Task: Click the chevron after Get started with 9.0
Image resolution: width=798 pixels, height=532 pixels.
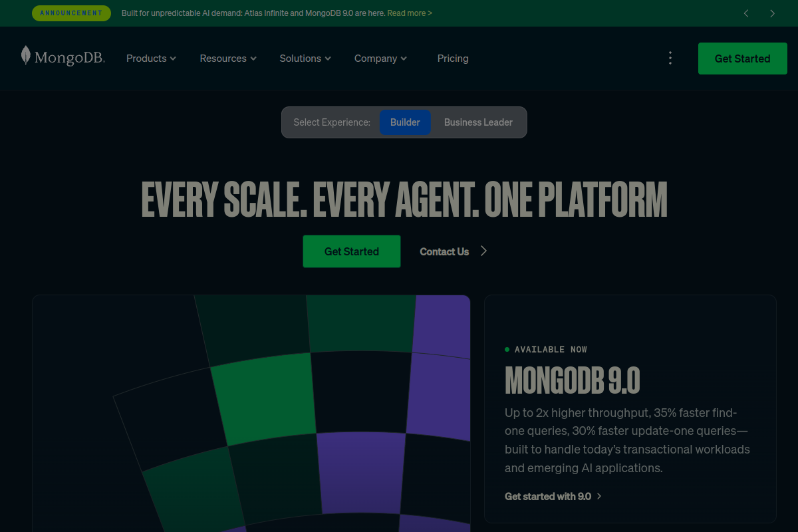Action: click(x=599, y=496)
